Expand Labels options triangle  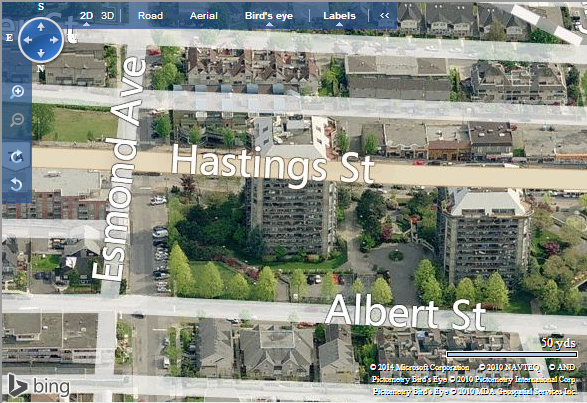[x=339, y=24]
